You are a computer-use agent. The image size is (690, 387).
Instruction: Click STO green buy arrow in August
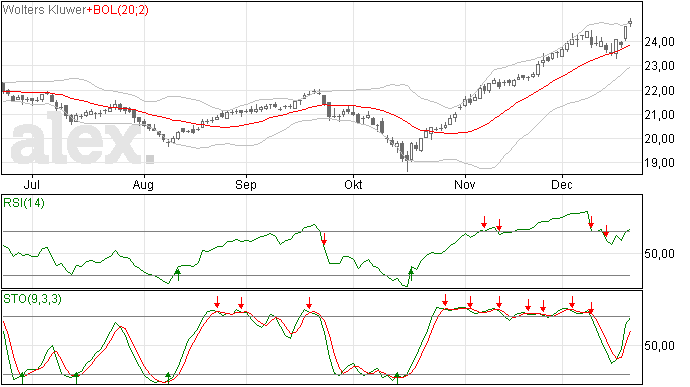pos(168,378)
